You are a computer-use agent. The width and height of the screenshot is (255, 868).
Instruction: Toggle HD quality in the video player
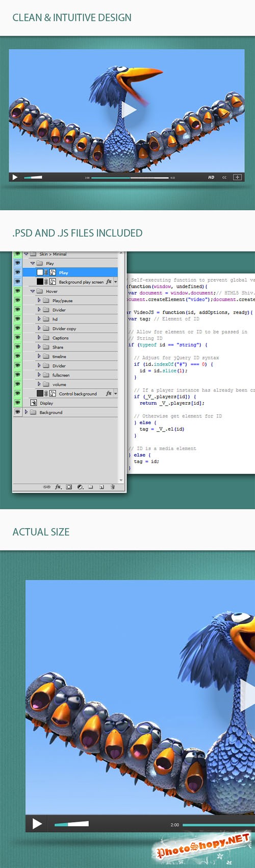pos(211,177)
